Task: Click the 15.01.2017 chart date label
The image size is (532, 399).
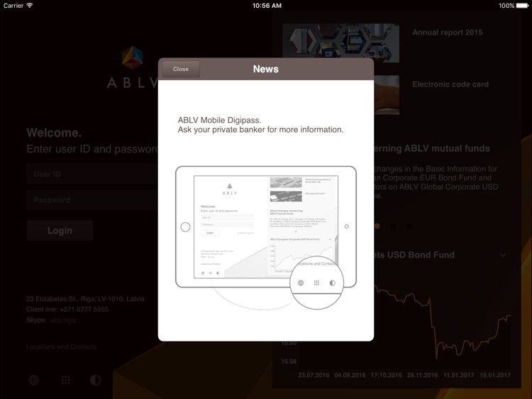Action: click(x=495, y=376)
